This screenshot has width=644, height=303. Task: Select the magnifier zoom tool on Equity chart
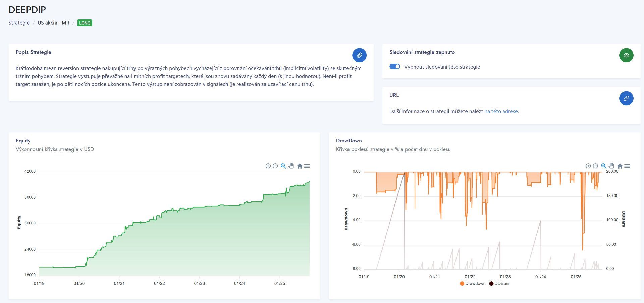point(283,166)
